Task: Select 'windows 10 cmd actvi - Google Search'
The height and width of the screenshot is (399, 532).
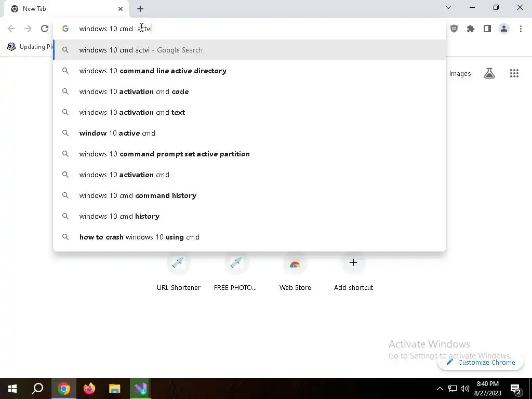Action: click(x=249, y=50)
